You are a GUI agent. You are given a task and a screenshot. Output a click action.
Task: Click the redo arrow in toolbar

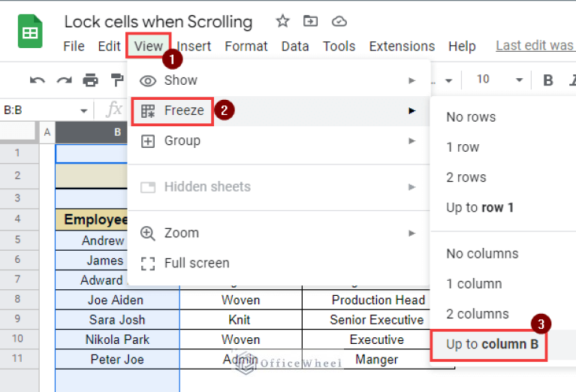coord(65,80)
